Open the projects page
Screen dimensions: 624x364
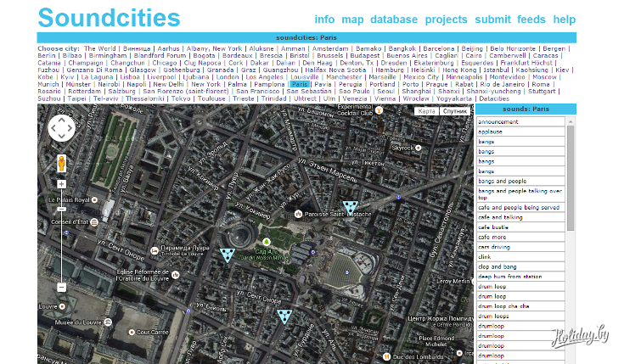click(x=447, y=20)
